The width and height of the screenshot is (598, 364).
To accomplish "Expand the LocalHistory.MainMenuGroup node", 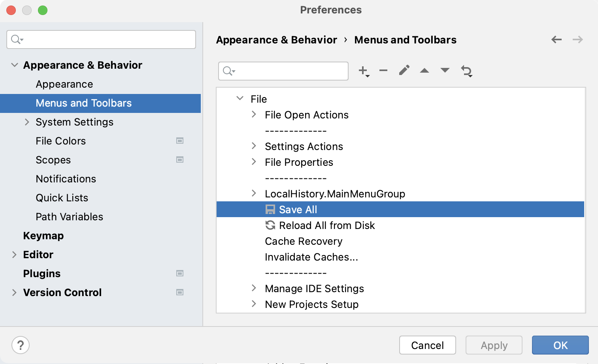I will click(254, 193).
